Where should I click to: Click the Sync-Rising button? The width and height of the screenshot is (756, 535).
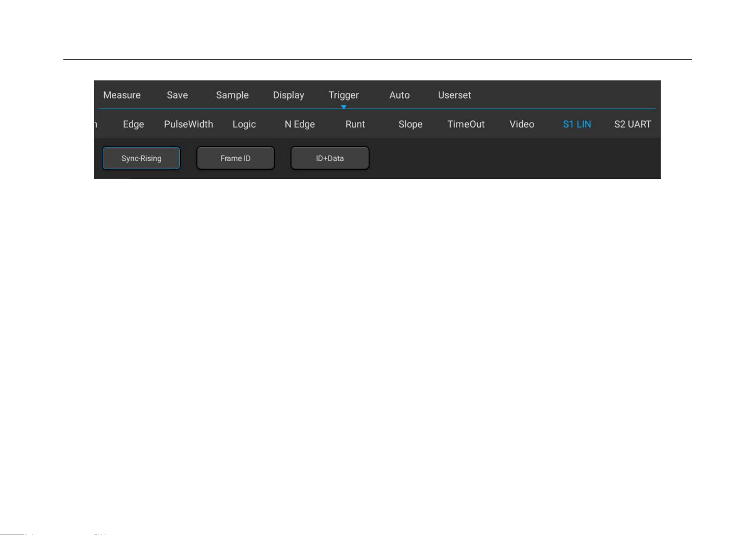click(141, 158)
